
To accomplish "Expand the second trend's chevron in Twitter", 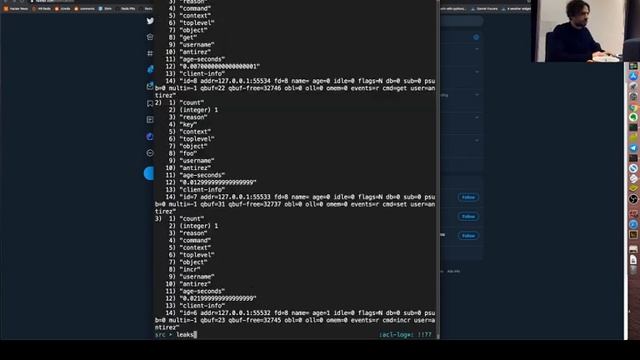I will pos(477,72).
